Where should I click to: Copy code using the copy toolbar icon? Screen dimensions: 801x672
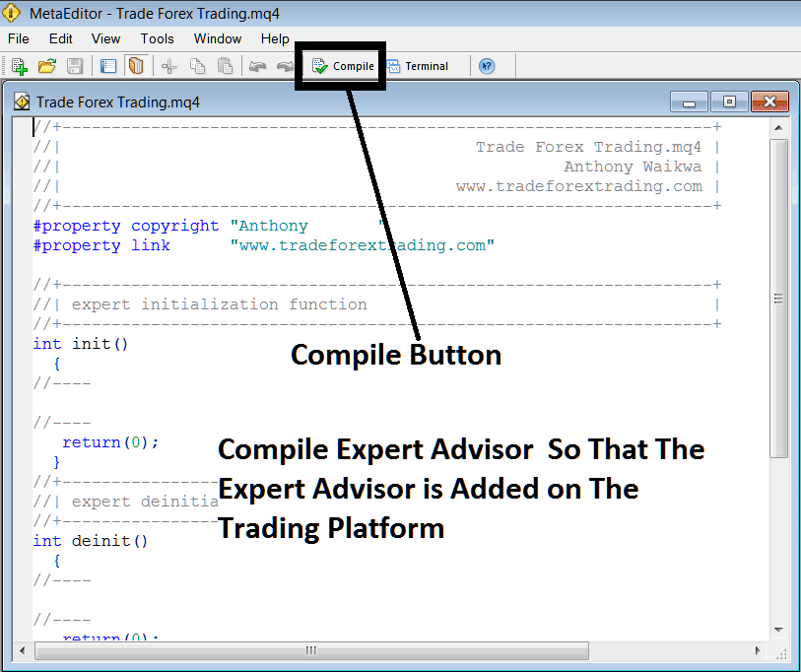tap(196, 65)
